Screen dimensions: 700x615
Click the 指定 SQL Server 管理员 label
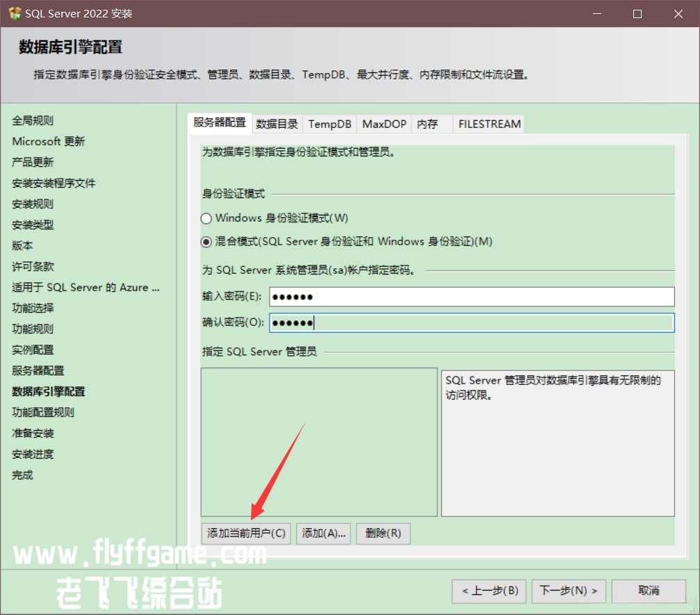259,352
